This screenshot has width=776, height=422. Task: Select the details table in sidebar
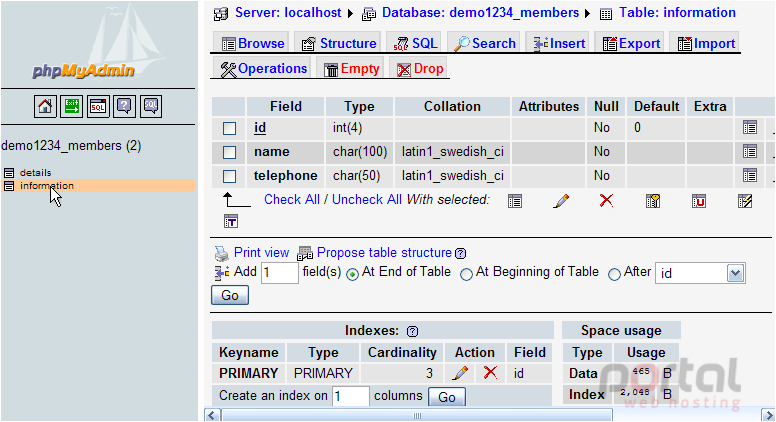tap(35, 173)
